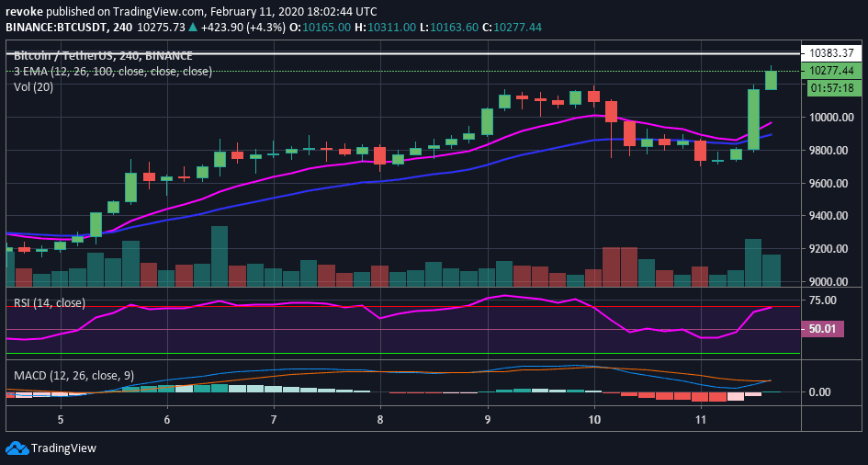
Task: Click the tallest volume bar in the chart
Action: coord(219,256)
